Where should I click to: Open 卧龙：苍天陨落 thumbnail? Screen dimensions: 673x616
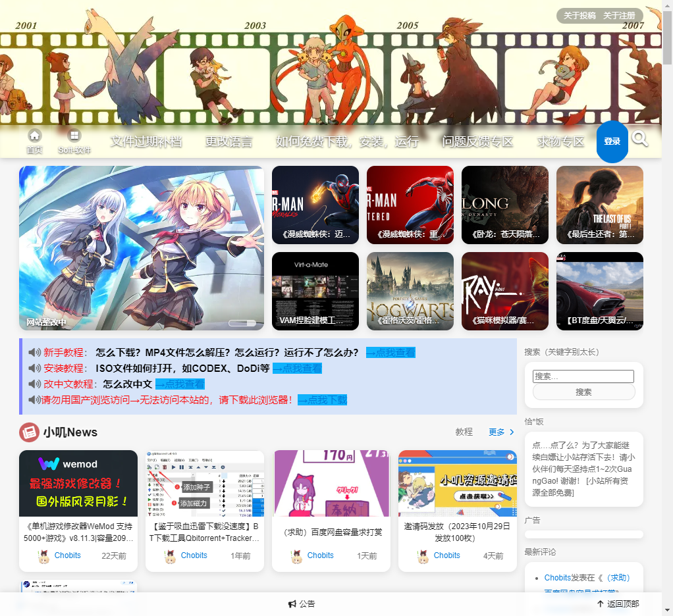point(505,205)
